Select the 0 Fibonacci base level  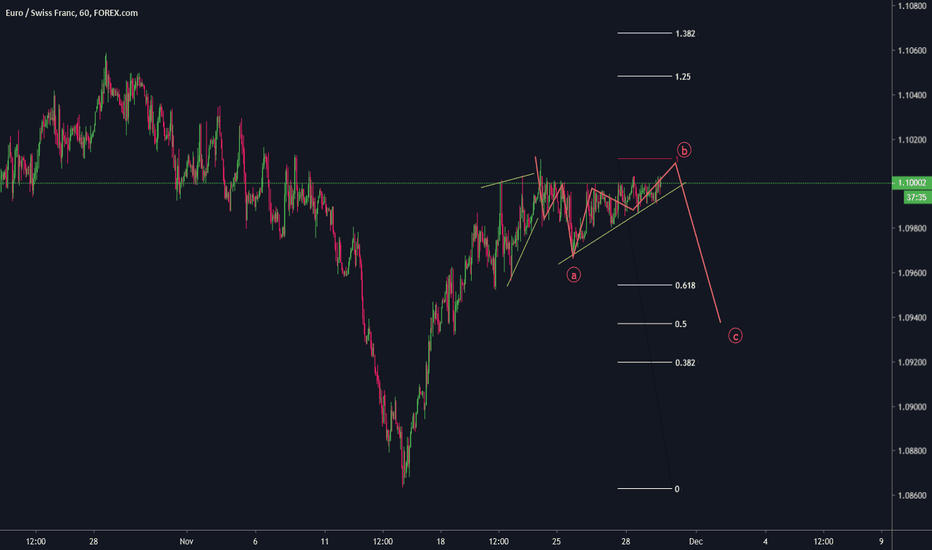pyautogui.click(x=645, y=489)
